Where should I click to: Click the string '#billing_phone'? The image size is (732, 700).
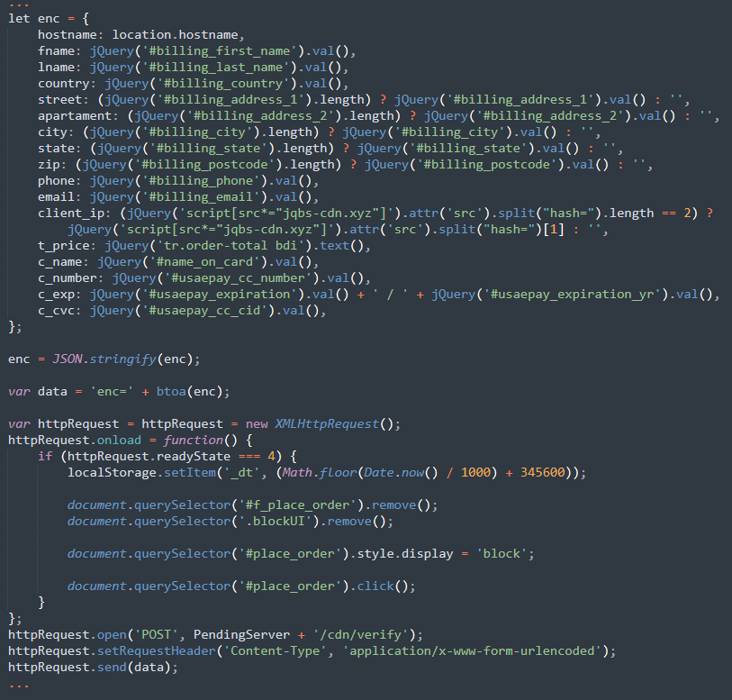click(x=201, y=181)
